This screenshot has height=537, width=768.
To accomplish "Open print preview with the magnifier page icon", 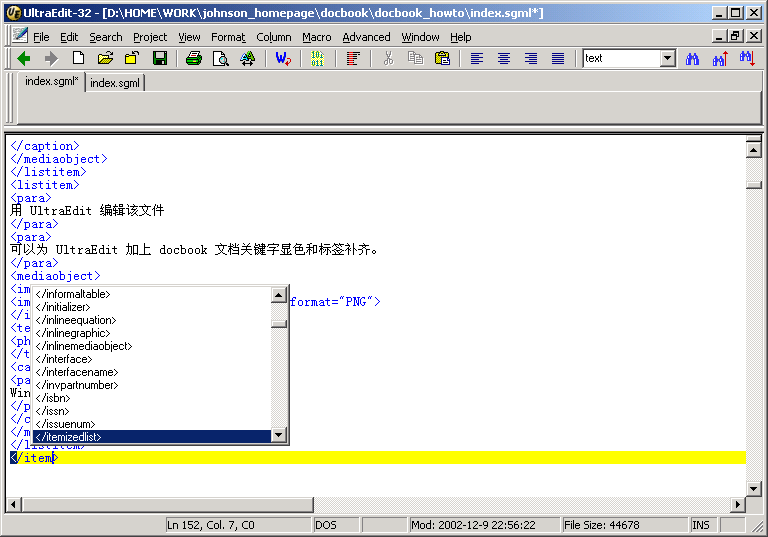I will click(220, 59).
